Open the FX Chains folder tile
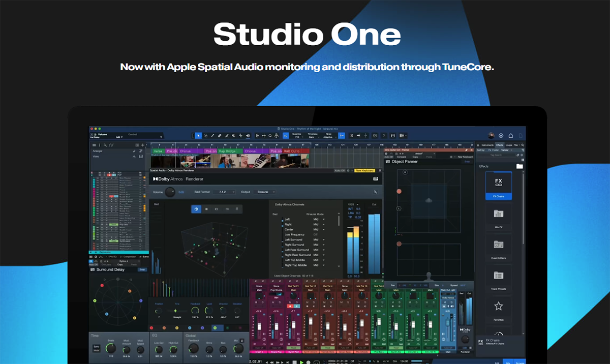The width and height of the screenshot is (610, 364). tap(499, 186)
